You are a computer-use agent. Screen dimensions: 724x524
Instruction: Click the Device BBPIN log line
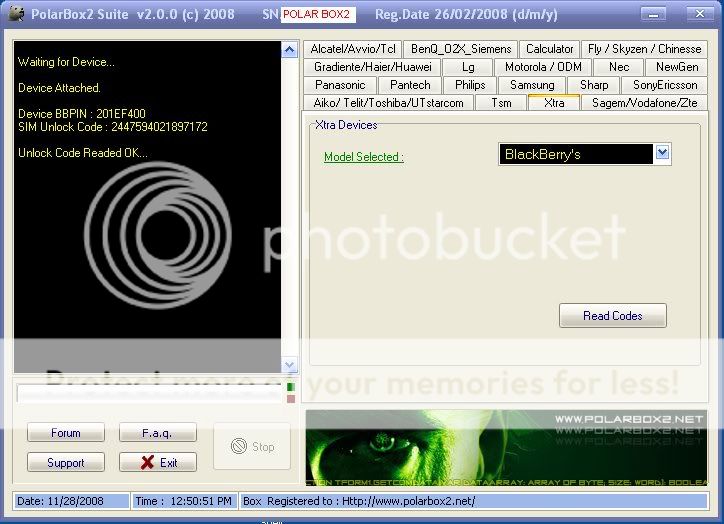click(x=82, y=114)
